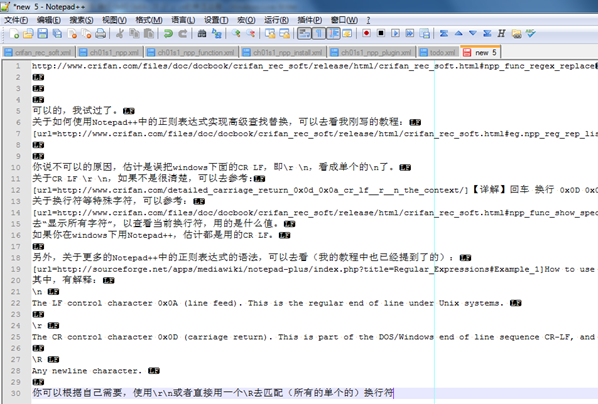598x404 pixels.
Task: Click the ABC spell-check icon
Action: tap(530, 34)
